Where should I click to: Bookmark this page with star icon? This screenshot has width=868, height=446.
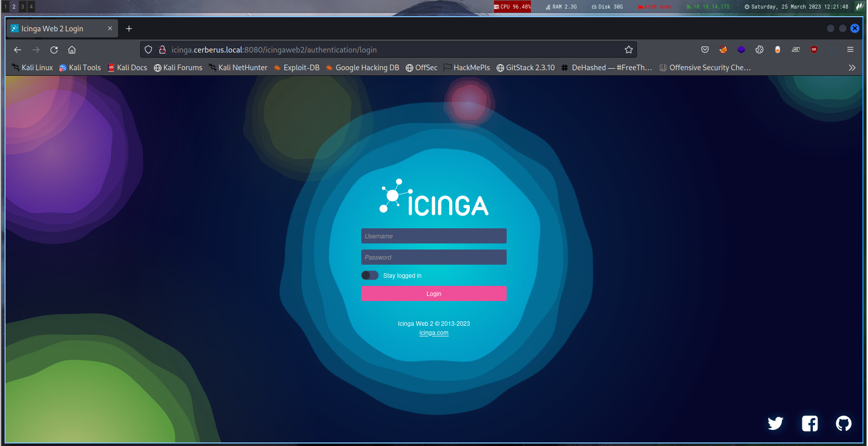(x=629, y=49)
